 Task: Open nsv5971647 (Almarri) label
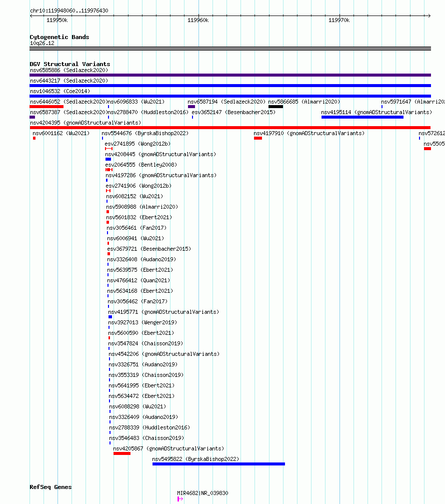tap(413, 102)
